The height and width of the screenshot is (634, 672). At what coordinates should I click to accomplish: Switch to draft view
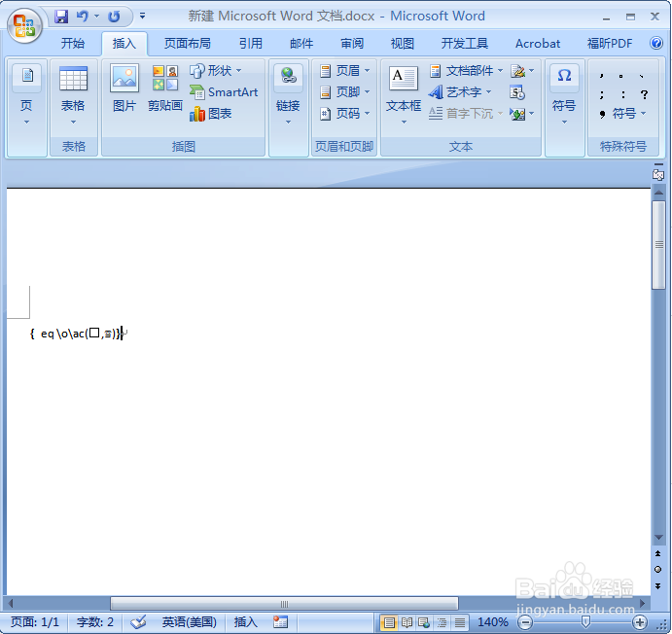pyautogui.click(x=459, y=622)
